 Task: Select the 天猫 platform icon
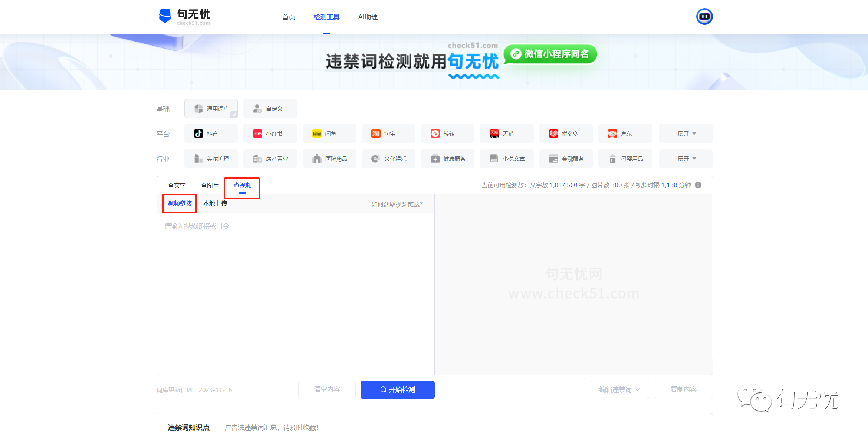pos(494,133)
